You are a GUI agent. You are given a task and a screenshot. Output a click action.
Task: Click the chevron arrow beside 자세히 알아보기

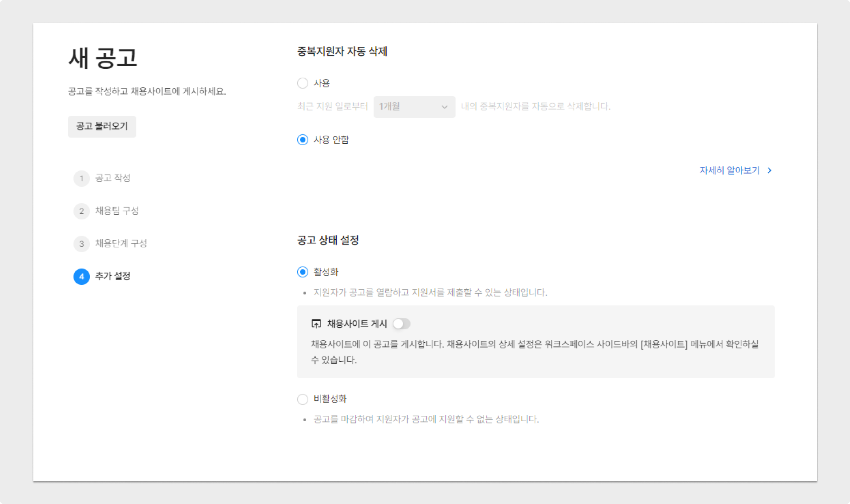pos(769,170)
